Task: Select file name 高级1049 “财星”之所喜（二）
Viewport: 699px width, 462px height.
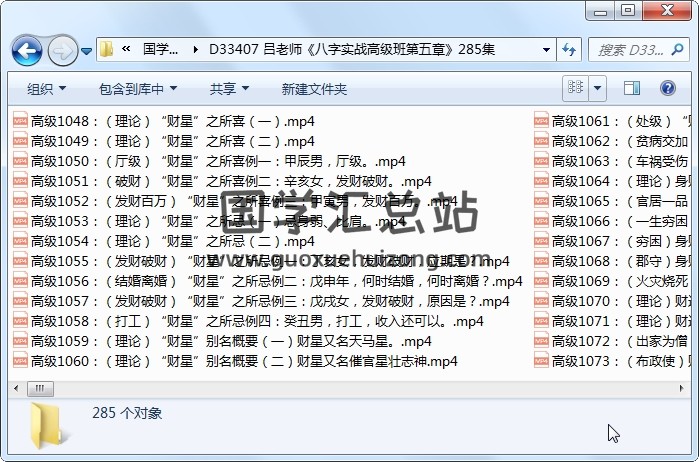Action: (x=173, y=141)
